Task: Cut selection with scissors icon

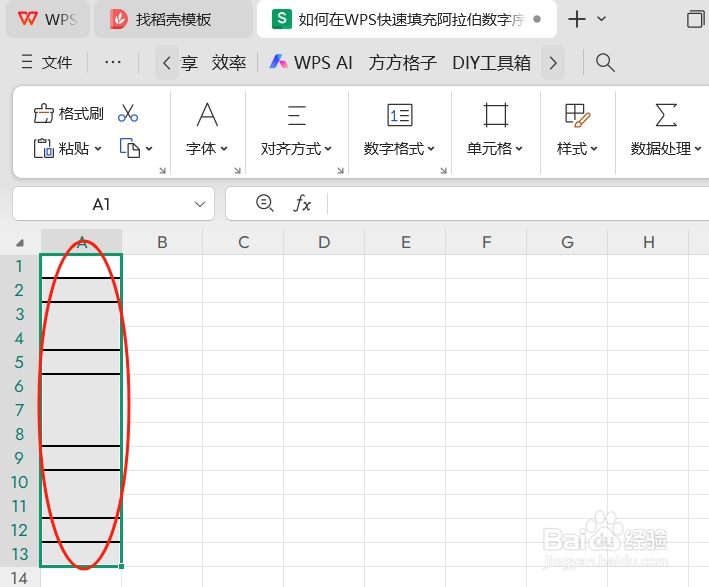Action: (128, 114)
